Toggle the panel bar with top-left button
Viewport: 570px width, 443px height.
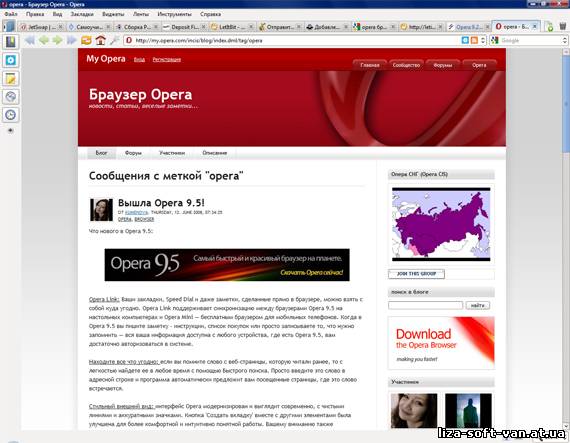pyautogui.click(x=9, y=27)
